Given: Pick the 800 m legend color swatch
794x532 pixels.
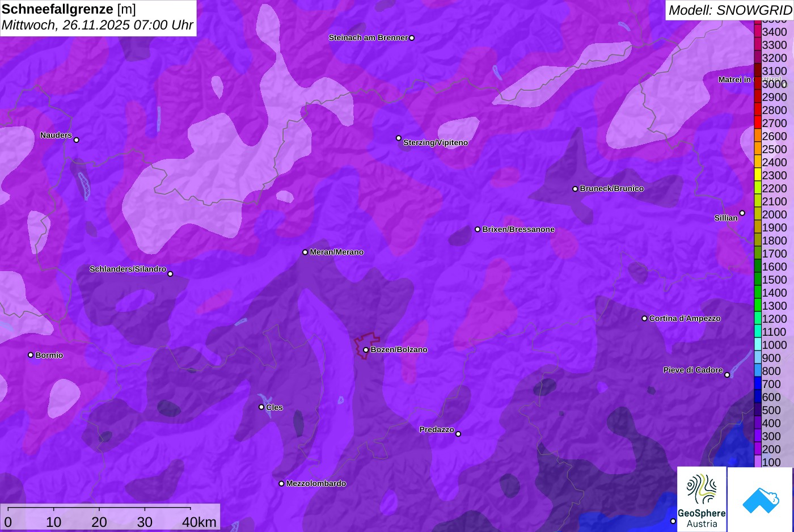Looking at the screenshot, I should [x=758, y=371].
